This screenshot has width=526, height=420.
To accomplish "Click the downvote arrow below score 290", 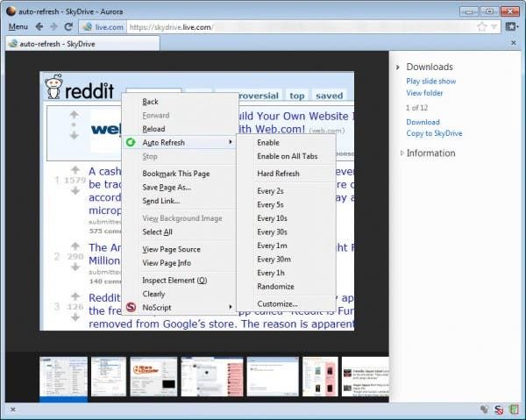I will click(75, 267).
